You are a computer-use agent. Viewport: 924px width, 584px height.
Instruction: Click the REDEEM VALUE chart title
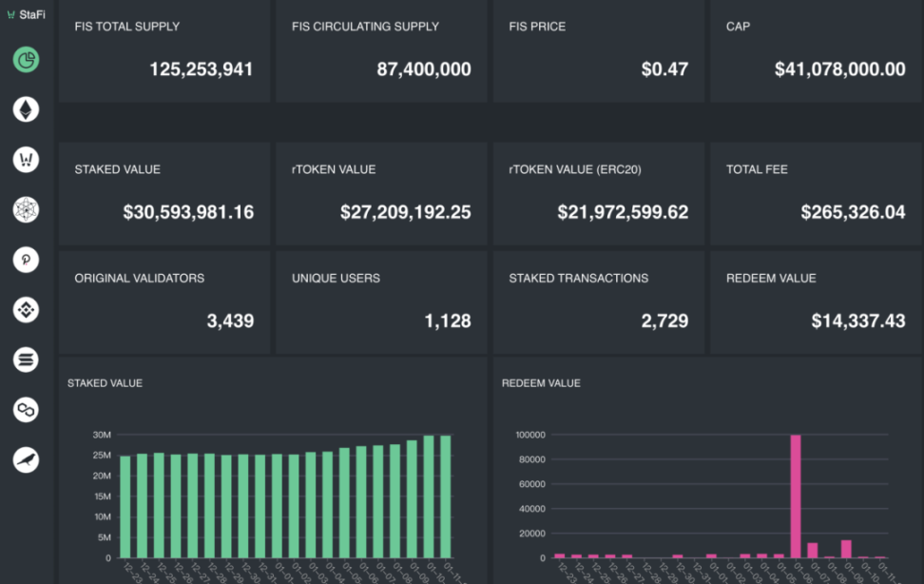(x=541, y=383)
